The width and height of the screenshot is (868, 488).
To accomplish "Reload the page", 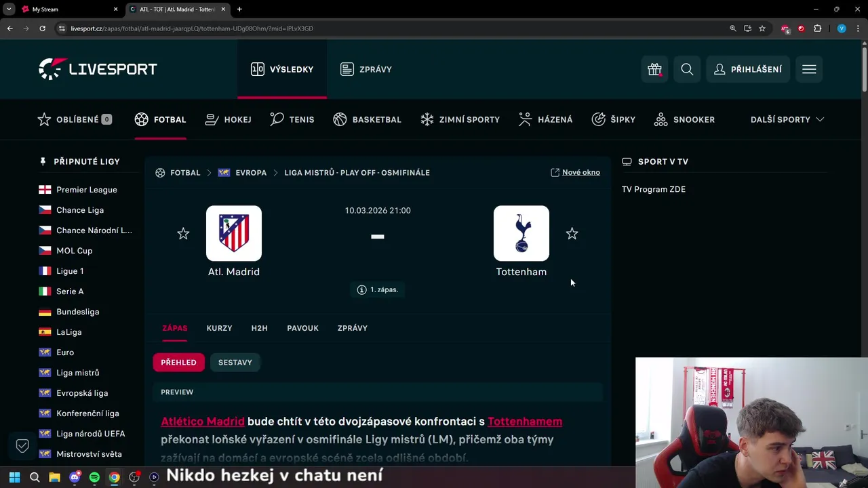I will click(x=42, y=28).
